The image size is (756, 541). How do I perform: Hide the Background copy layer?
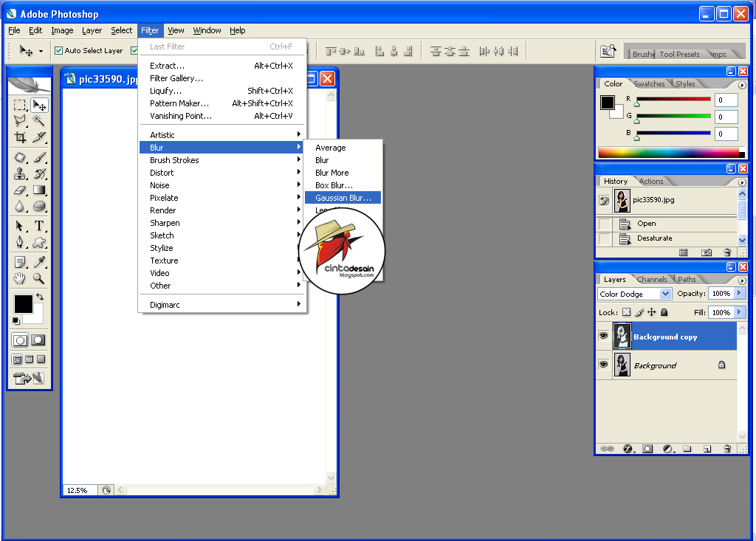(603, 336)
